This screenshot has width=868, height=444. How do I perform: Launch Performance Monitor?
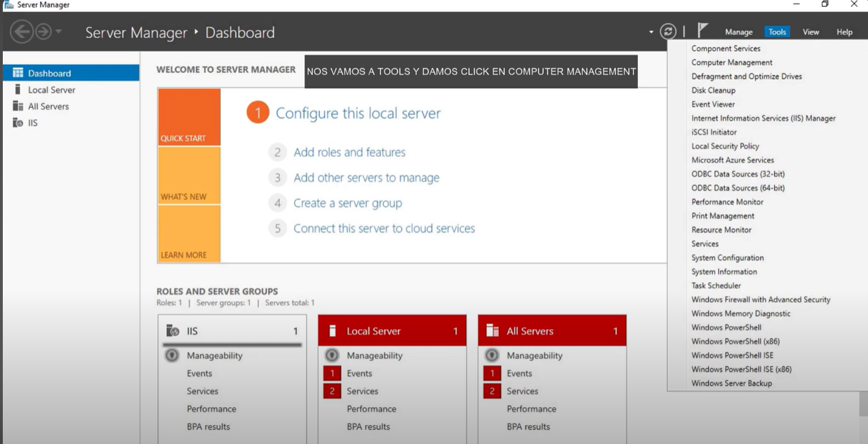[x=727, y=202]
